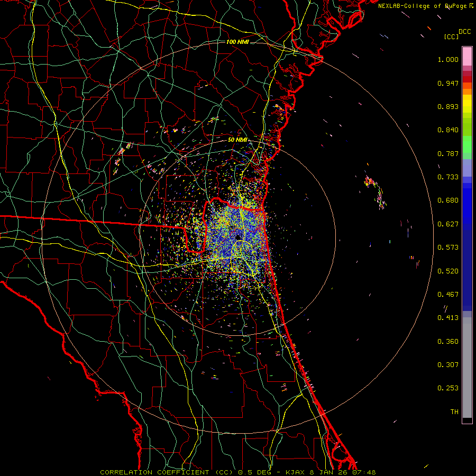Click the 0.787 color scale value
This screenshot has height=476, width=476.
click(x=448, y=153)
